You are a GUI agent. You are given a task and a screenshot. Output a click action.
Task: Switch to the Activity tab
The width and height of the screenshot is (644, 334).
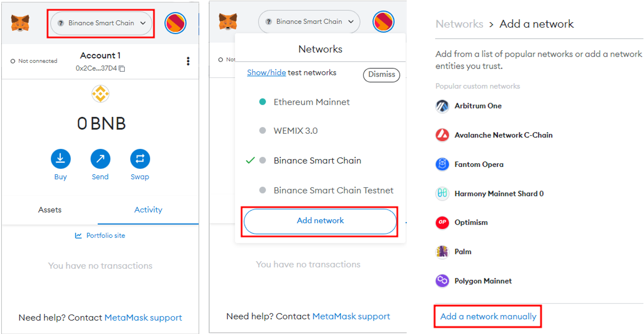coord(148,210)
